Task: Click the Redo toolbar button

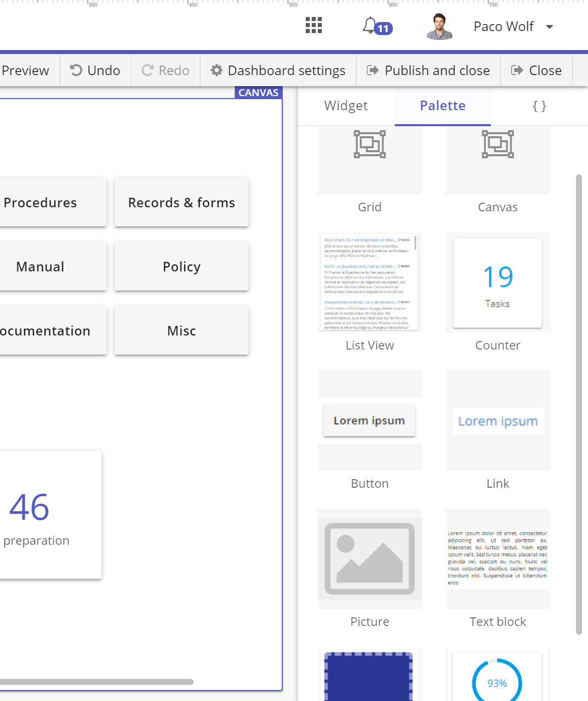Action: [x=166, y=71]
